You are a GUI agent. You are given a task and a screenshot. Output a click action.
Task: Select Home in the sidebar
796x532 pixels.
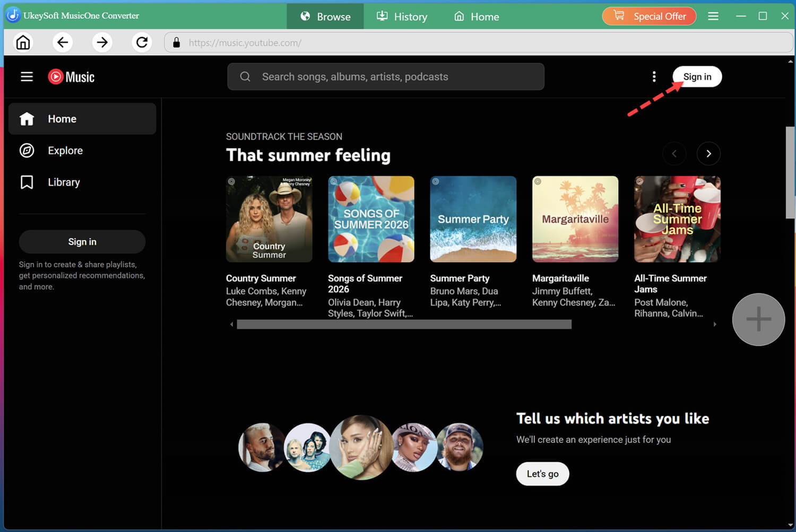(x=82, y=119)
